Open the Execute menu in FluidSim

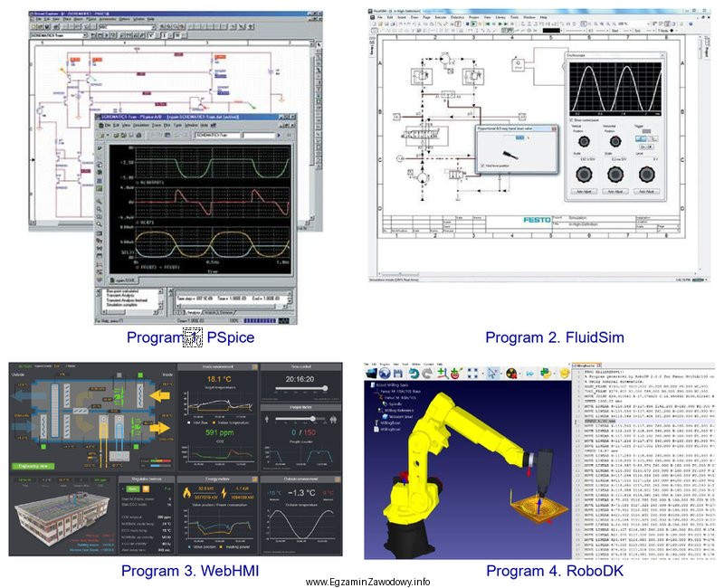[x=441, y=17]
